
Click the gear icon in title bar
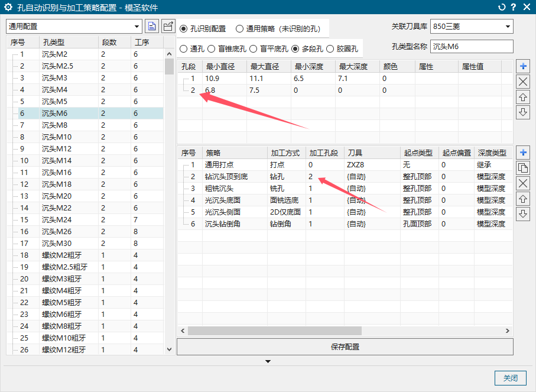[x=8, y=7]
